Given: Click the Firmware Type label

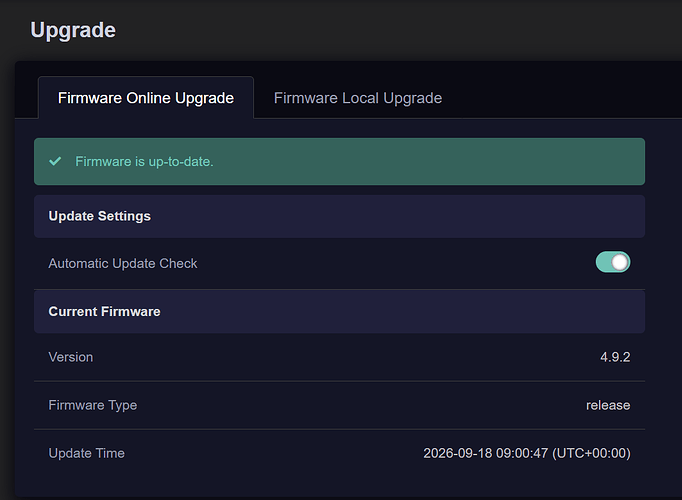Looking at the screenshot, I should (93, 405).
